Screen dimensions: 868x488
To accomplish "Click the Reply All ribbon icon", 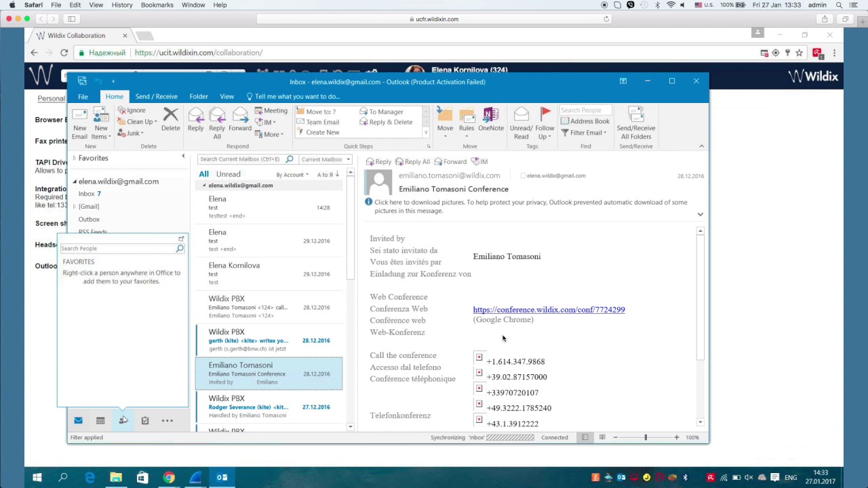I will point(217,115).
